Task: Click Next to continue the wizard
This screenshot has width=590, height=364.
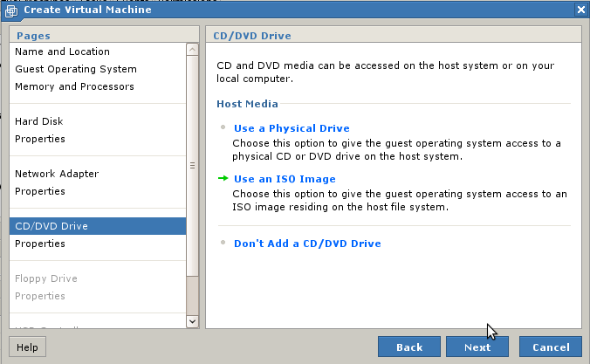Action: (x=477, y=347)
